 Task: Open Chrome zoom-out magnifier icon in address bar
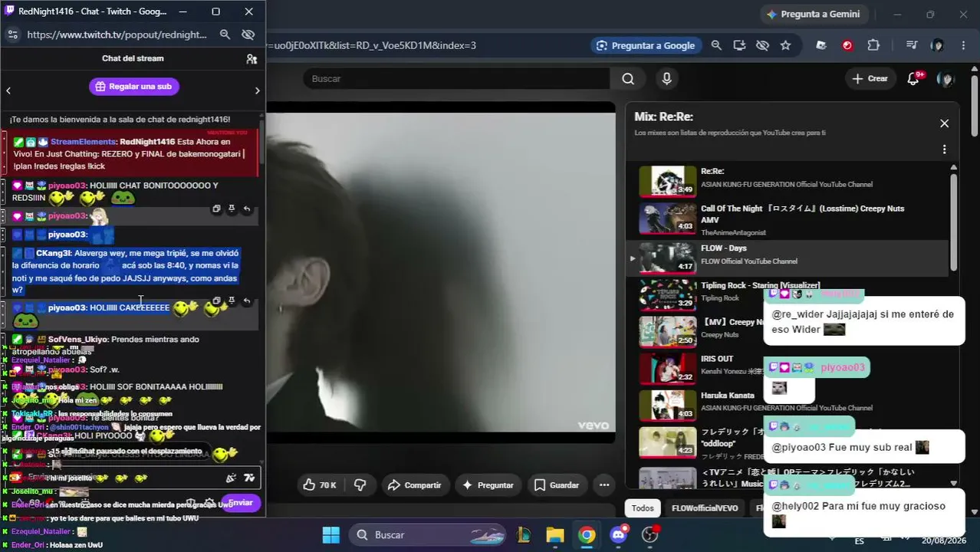pyautogui.click(x=716, y=45)
